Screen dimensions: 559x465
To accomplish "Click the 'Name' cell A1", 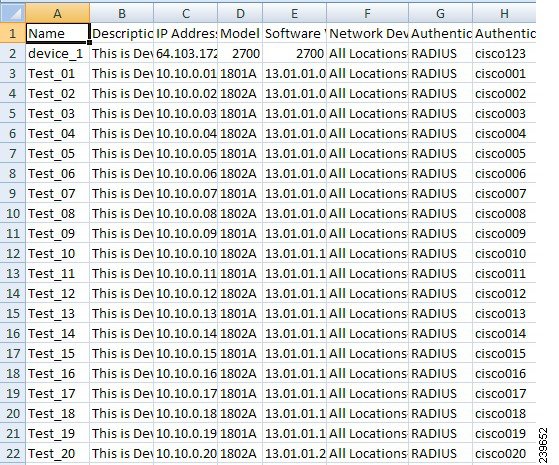I will (x=57, y=33).
